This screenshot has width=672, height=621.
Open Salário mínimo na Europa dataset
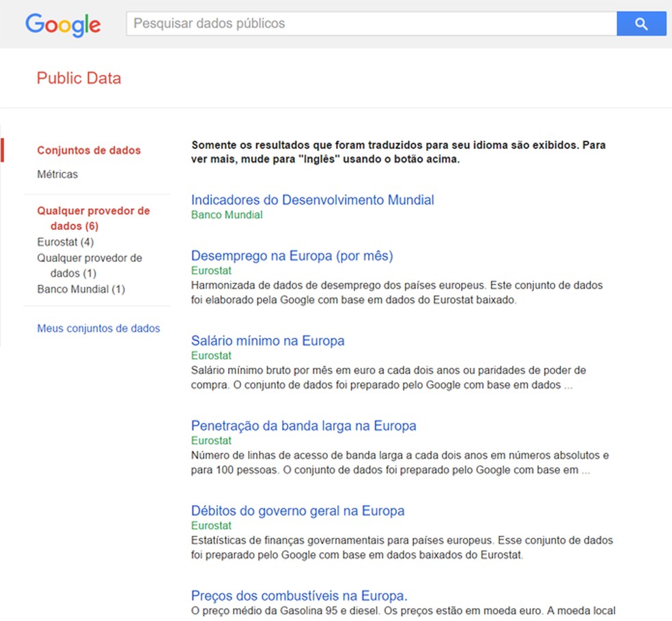268,341
